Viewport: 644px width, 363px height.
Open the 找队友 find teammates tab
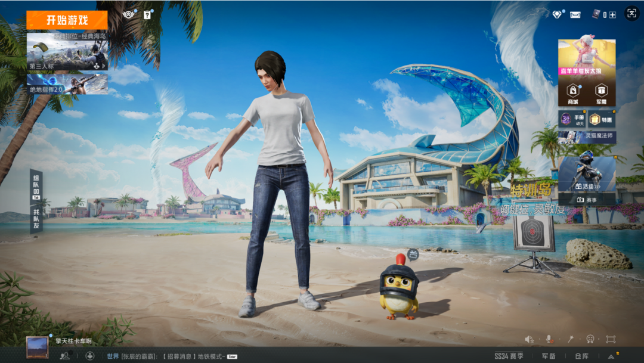coord(36,219)
